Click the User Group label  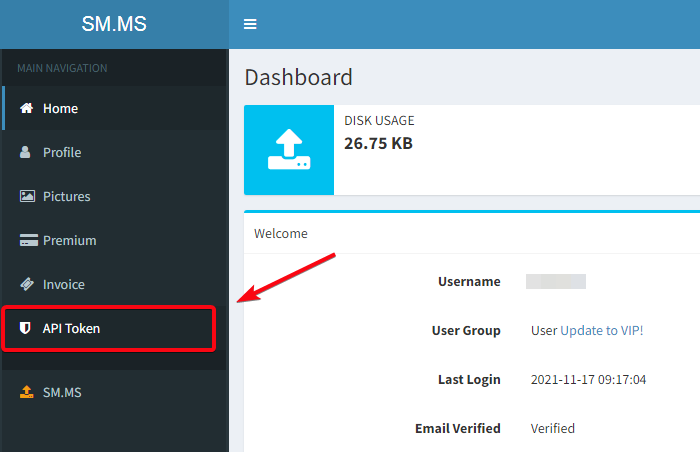(466, 331)
